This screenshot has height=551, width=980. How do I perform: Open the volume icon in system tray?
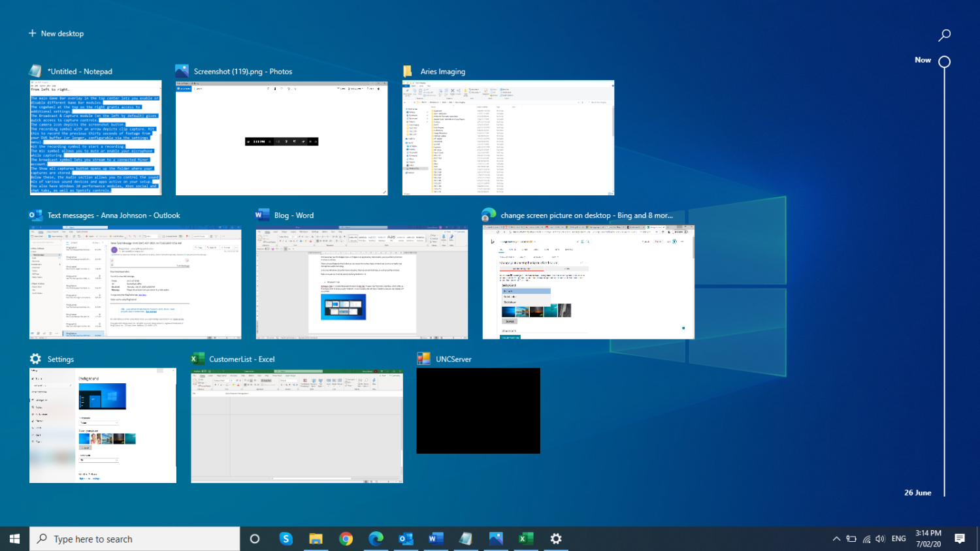tap(879, 539)
